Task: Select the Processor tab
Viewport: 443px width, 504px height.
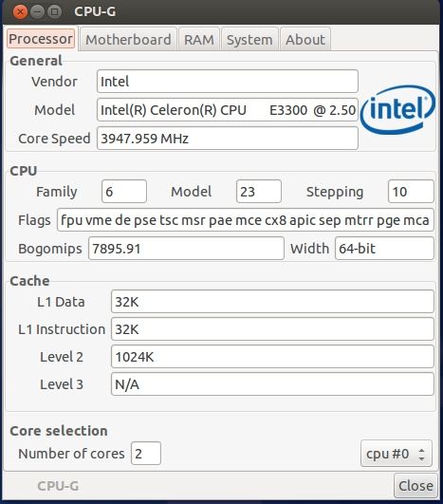Action: (41, 39)
